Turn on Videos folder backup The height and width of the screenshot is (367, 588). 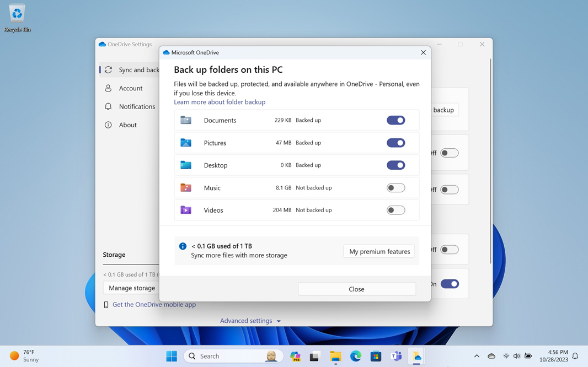coord(395,210)
